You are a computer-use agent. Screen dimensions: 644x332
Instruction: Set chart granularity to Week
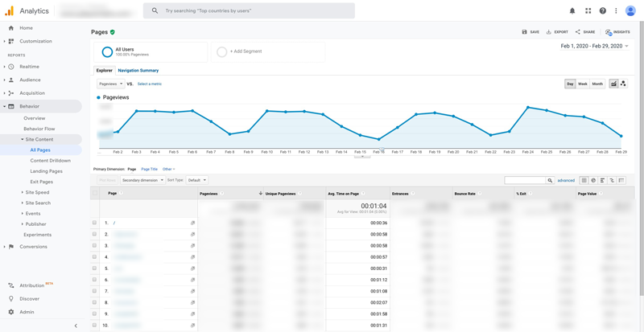pos(582,84)
